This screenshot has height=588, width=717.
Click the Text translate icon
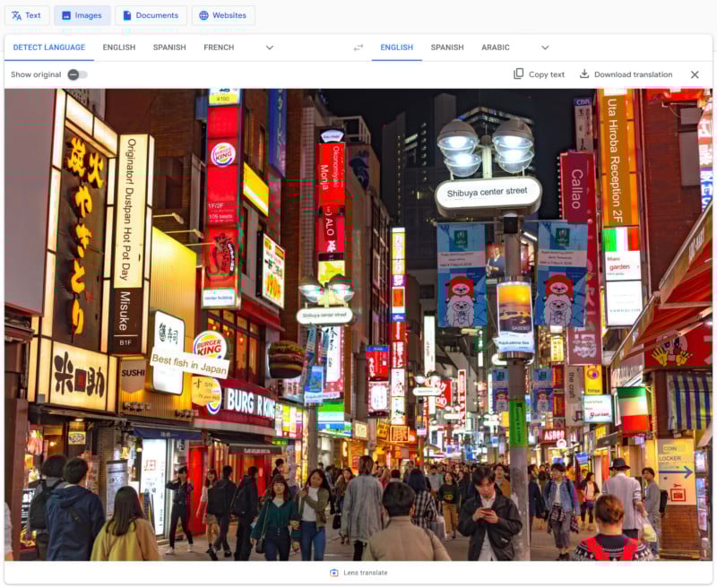[16, 15]
